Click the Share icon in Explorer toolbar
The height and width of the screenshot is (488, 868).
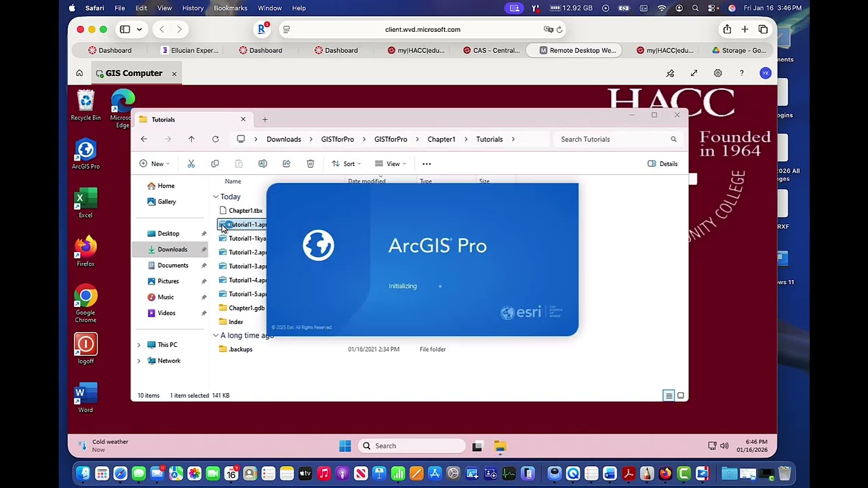[x=286, y=163]
